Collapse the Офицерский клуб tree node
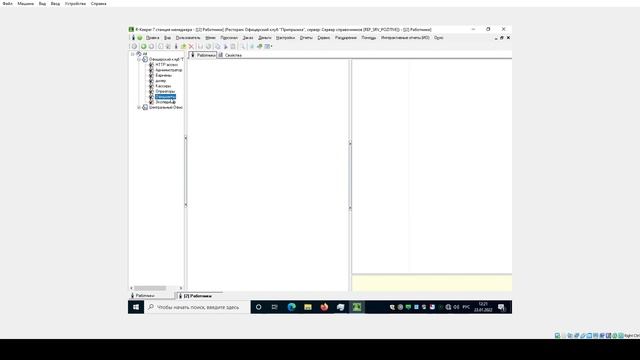Screen dimensions: 640x360 [139, 59]
